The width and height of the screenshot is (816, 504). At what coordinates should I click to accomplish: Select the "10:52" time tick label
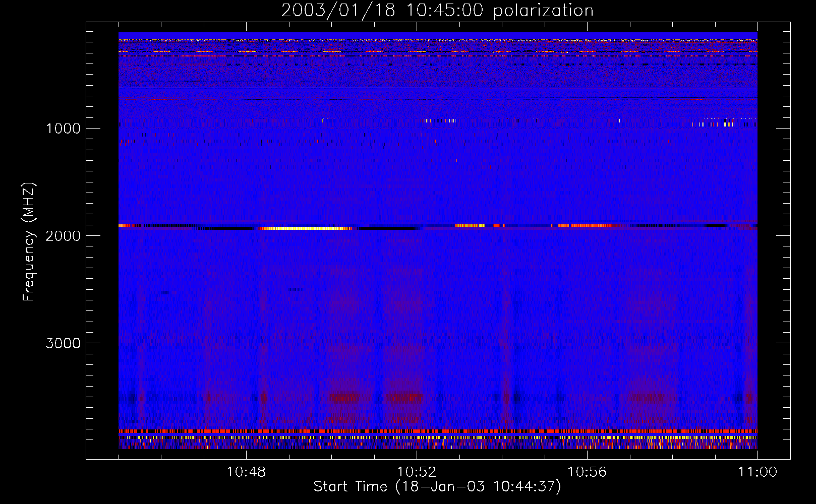[x=417, y=472]
